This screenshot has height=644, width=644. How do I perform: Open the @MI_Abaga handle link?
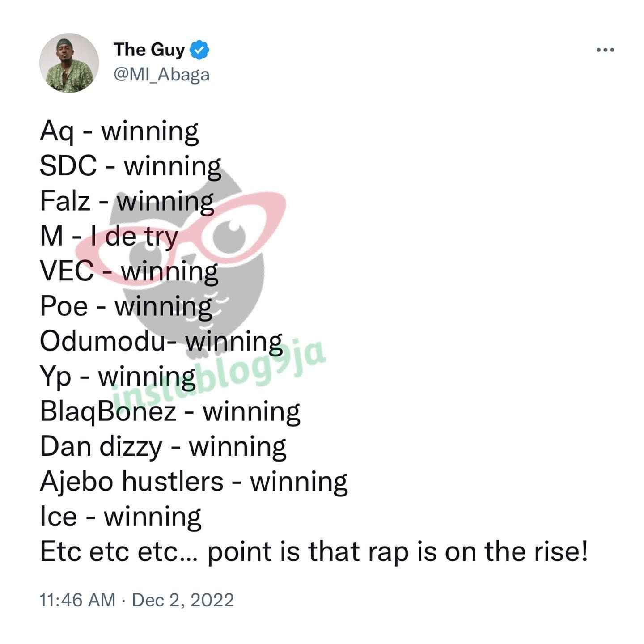click(161, 75)
